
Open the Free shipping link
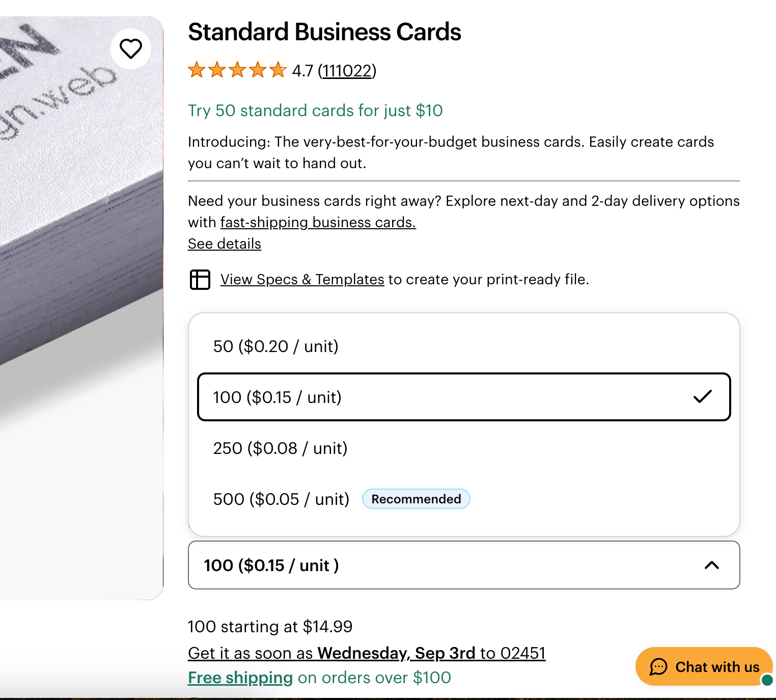tap(240, 678)
